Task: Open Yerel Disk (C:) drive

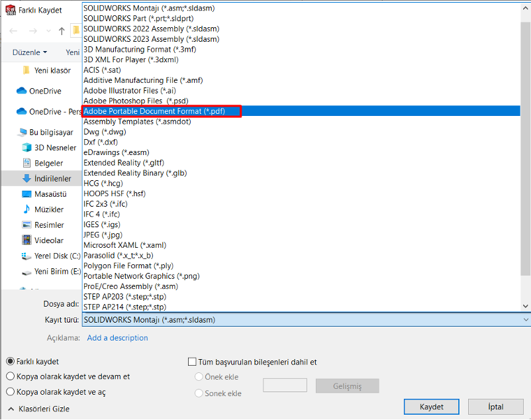Action: (x=51, y=256)
